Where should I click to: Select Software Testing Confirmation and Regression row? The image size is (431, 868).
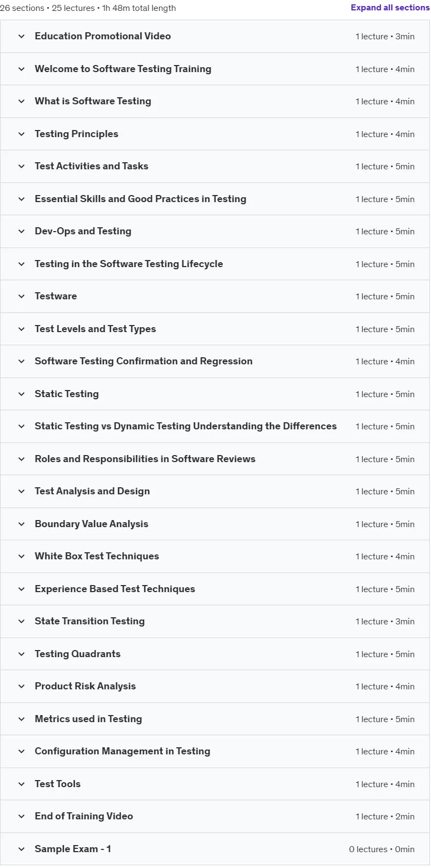215,362
